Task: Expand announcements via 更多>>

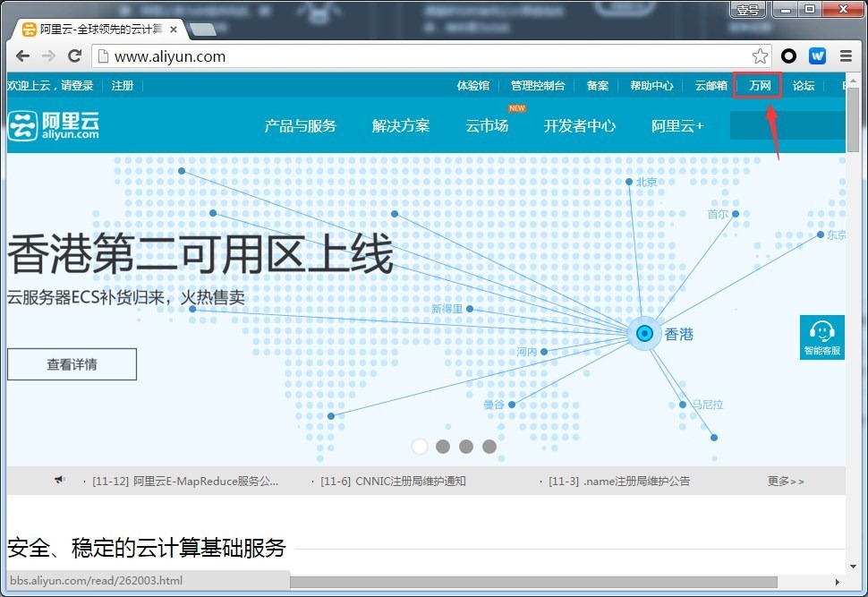Action: coord(784,481)
